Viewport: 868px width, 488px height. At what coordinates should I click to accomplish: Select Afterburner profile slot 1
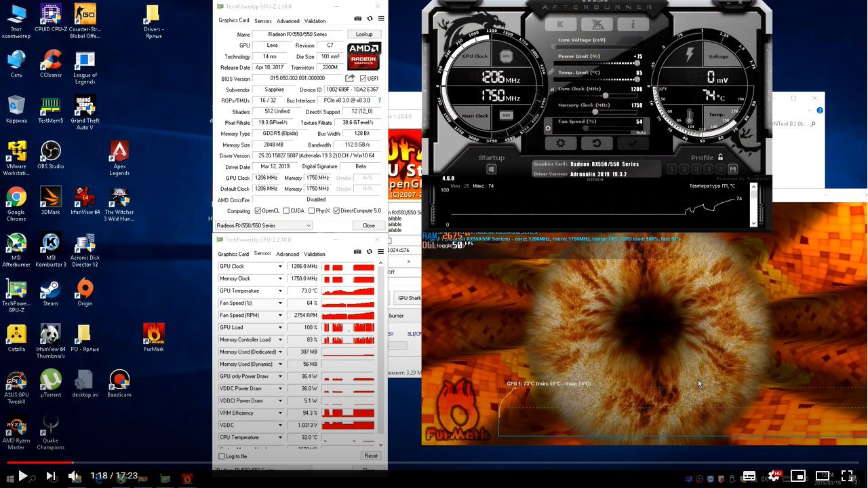pos(671,169)
